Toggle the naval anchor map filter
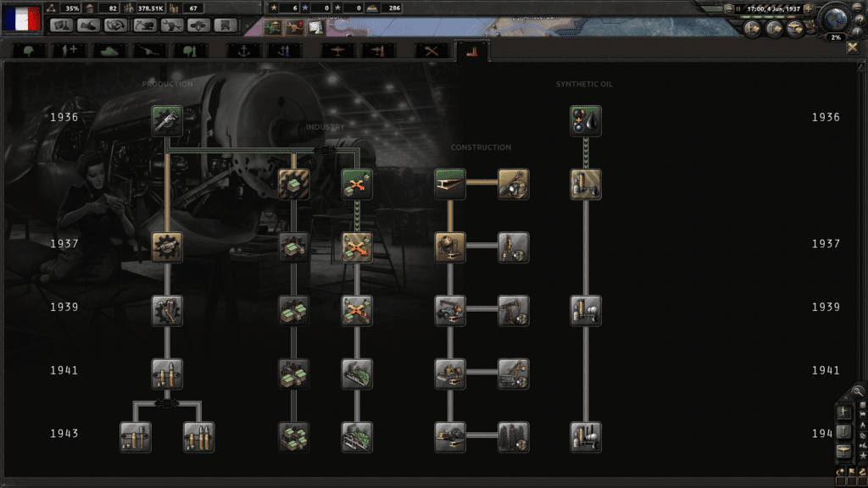The height and width of the screenshot is (488, 868). coord(845,431)
